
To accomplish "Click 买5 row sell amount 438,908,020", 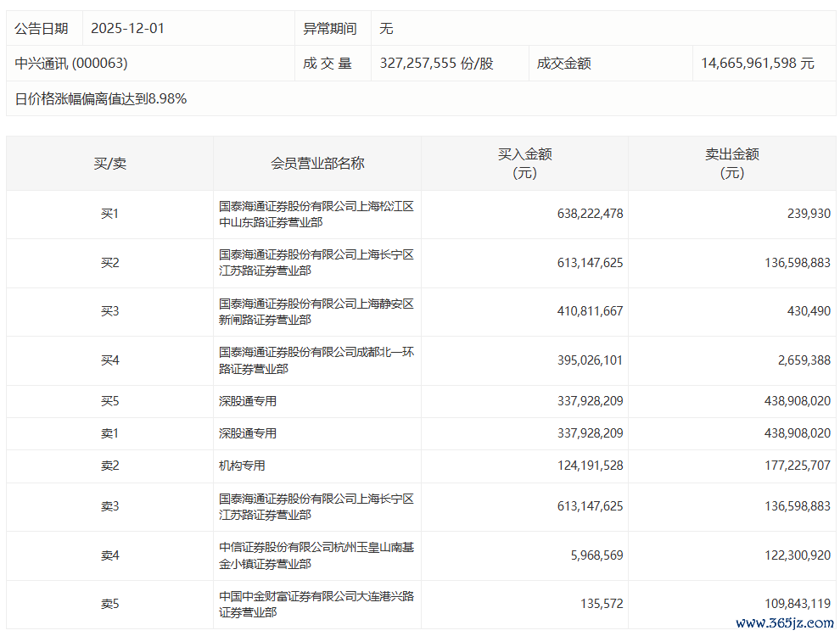I will coord(798,401).
